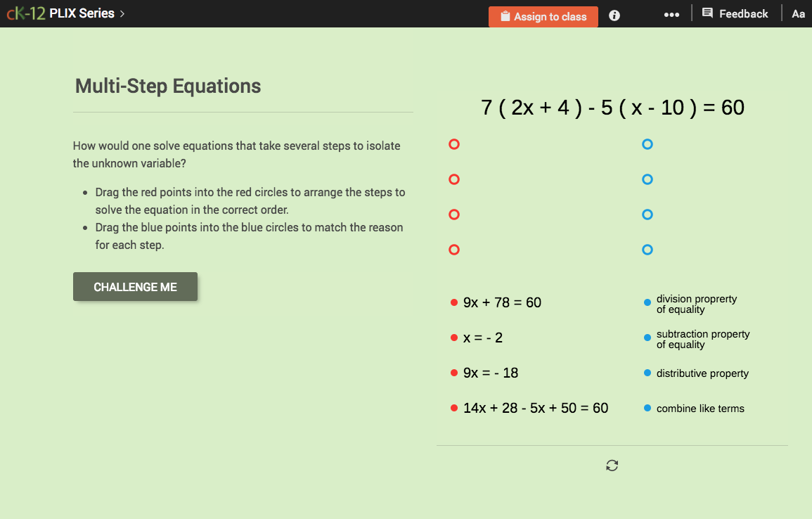The height and width of the screenshot is (519, 812).
Task: Select the blue point for 'distributive property'
Action: click(x=647, y=373)
